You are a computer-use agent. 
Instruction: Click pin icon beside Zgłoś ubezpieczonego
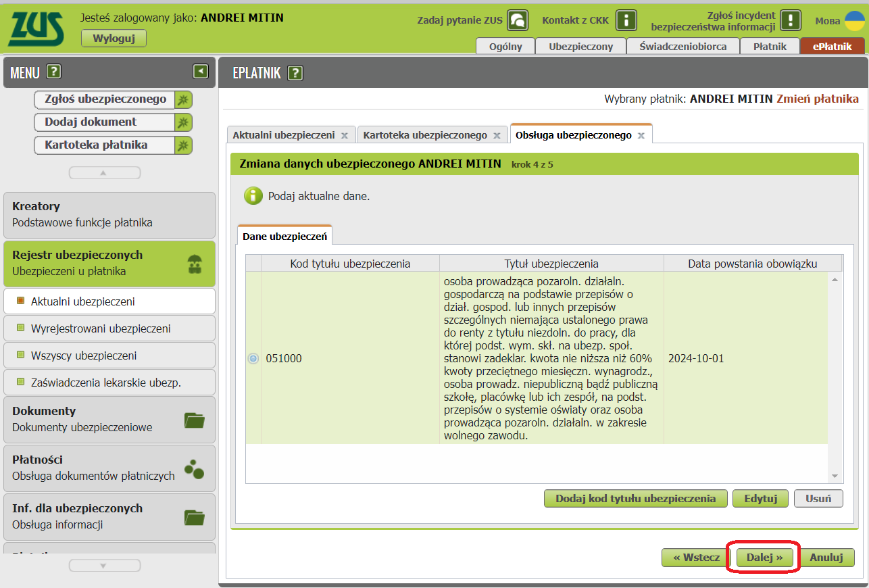183,100
